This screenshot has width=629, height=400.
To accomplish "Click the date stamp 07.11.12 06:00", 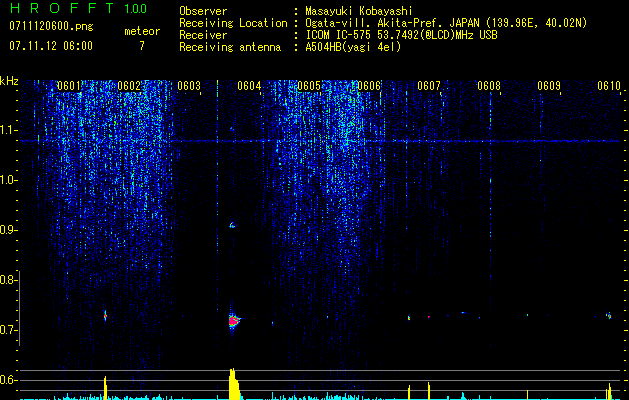I will [51, 46].
